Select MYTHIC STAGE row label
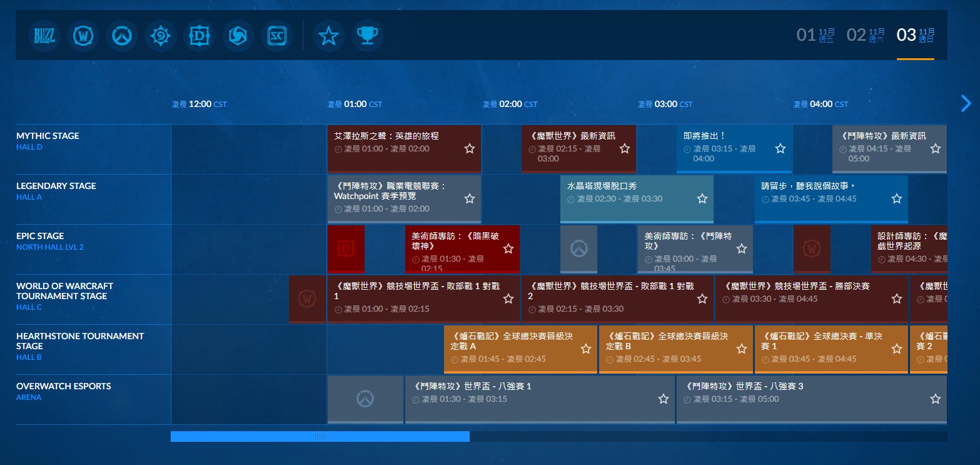 coord(48,136)
